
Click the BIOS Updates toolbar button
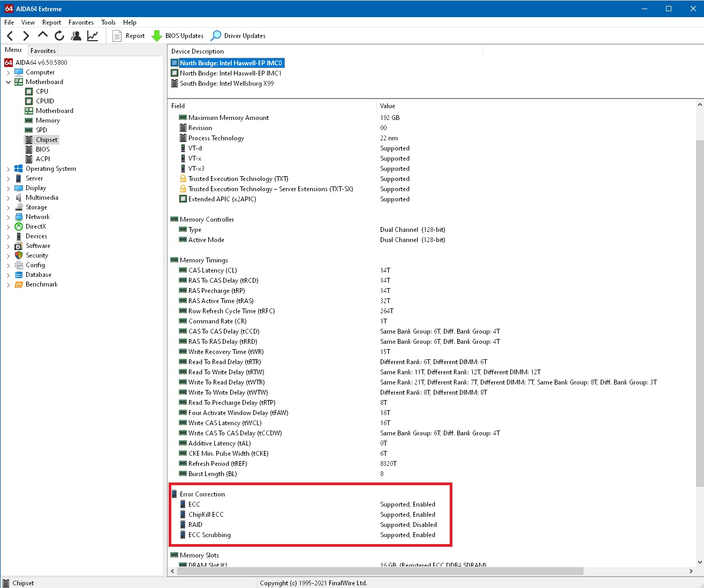coord(178,36)
